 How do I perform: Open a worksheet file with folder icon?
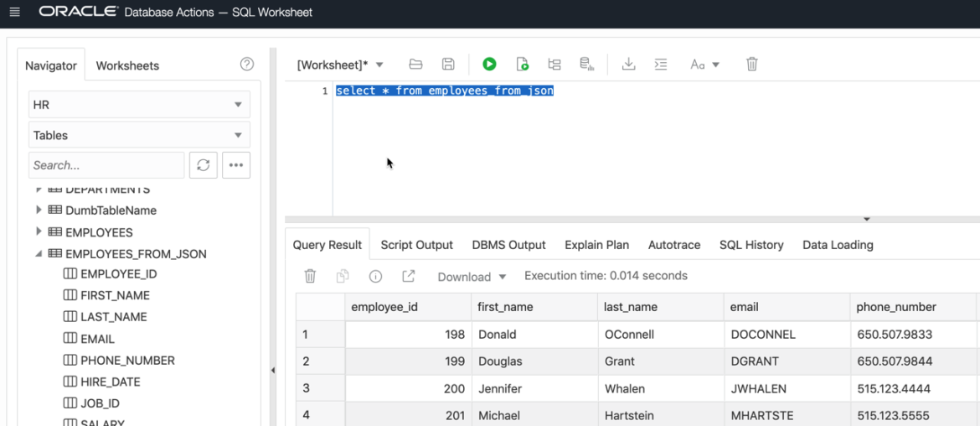click(415, 65)
